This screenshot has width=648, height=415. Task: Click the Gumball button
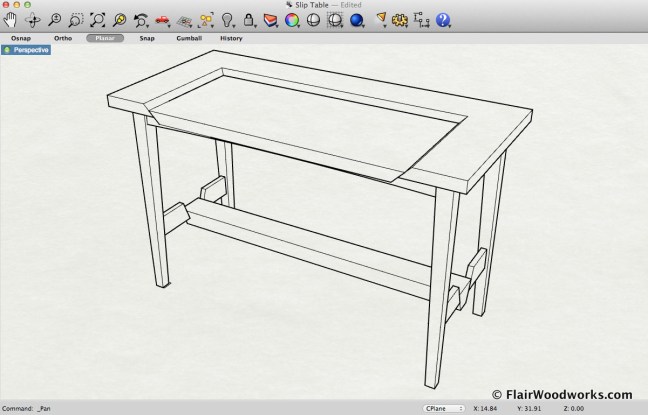[188, 38]
